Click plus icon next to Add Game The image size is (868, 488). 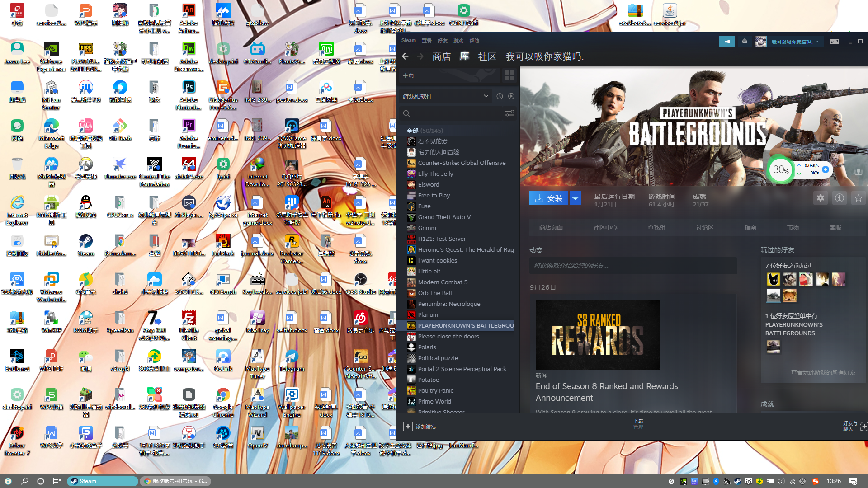408,427
